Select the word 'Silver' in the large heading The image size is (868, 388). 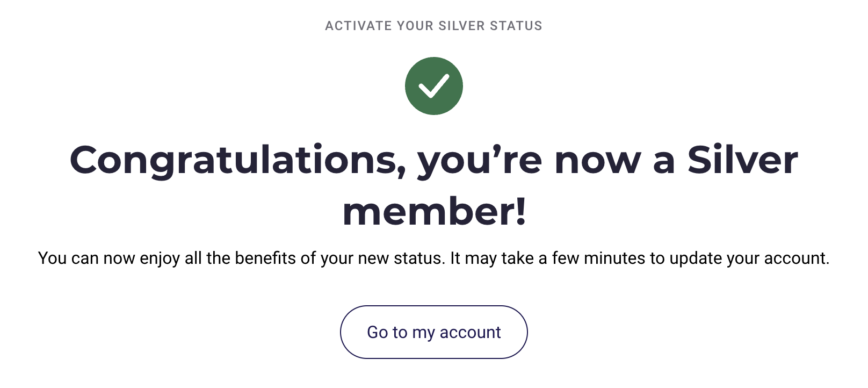tap(743, 160)
